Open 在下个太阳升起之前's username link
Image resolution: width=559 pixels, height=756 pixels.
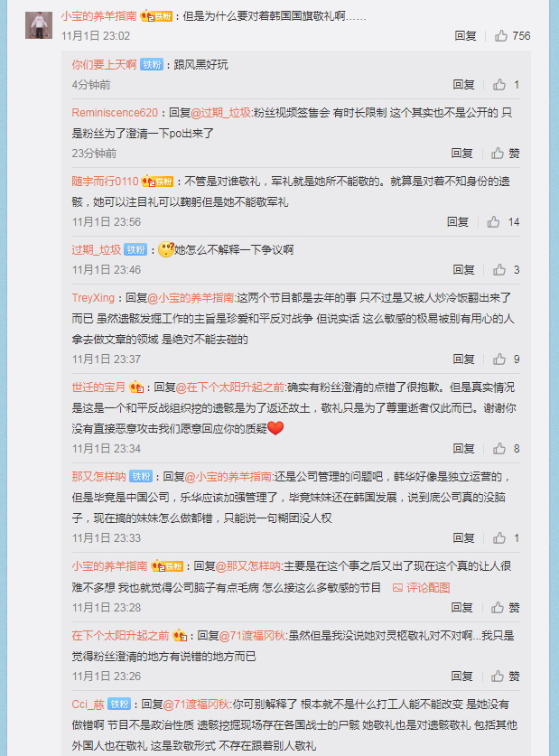tap(120, 636)
